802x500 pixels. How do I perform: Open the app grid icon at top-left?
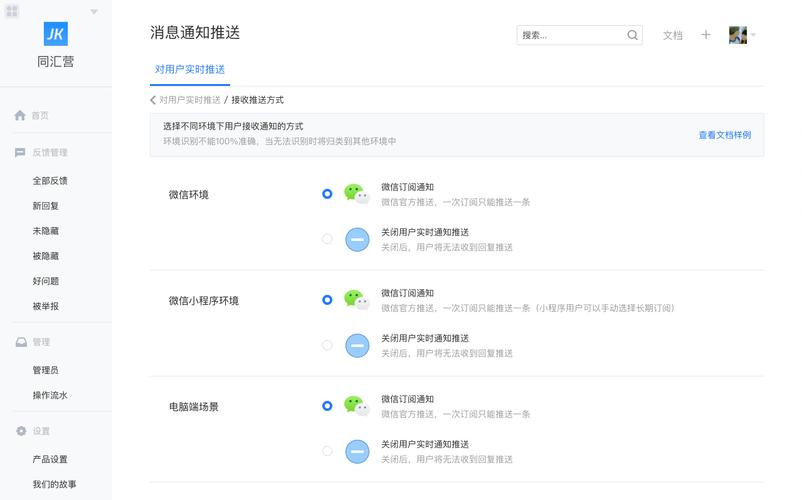point(12,11)
